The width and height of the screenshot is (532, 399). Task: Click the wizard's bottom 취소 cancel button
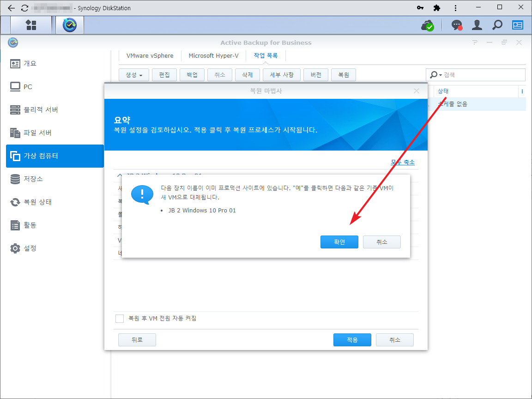pos(394,339)
